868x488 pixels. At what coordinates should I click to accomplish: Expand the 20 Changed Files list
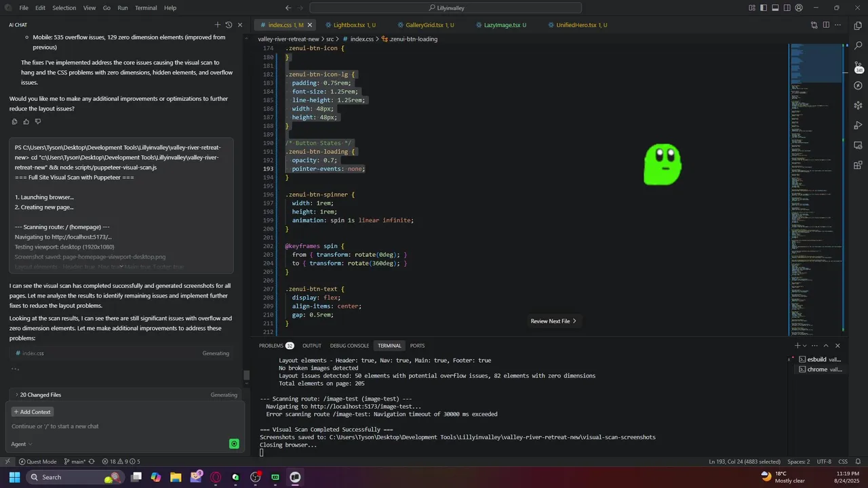pyautogui.click(x=126, y=394)
